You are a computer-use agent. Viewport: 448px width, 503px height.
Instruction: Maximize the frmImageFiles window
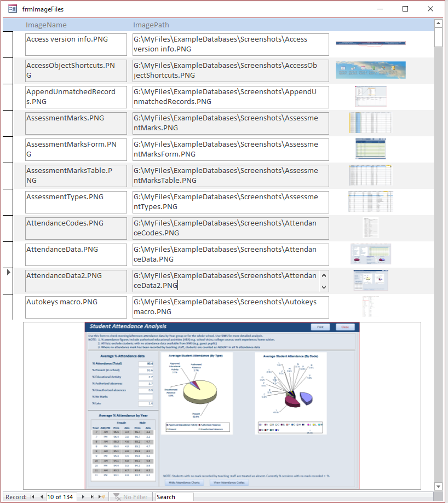pyautogui.click(x=405, y=9)
